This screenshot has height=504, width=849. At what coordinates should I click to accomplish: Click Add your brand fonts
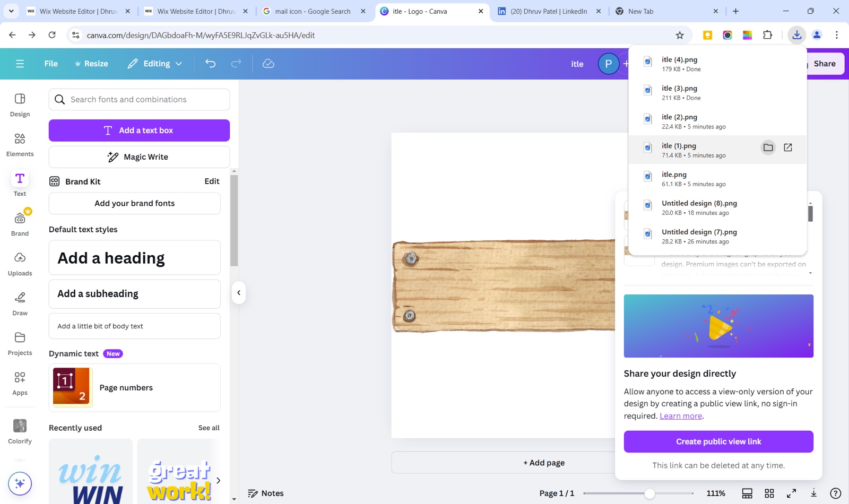[135, 203]
